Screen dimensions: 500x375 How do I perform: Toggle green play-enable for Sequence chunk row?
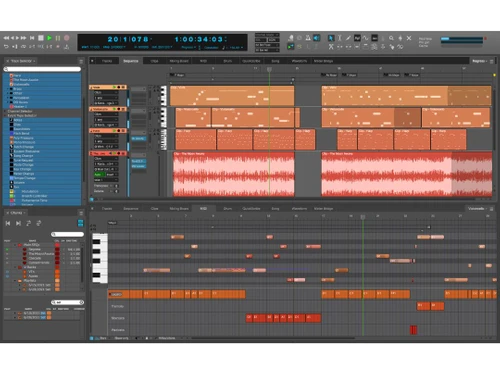point(7,249)
